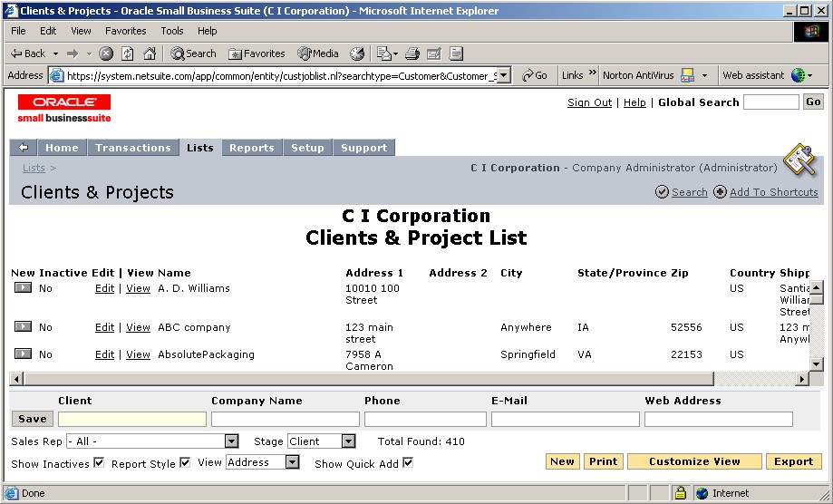Open the View dropdown showing Address
Viewport: 833px width, 504px height.
(292, 462)
